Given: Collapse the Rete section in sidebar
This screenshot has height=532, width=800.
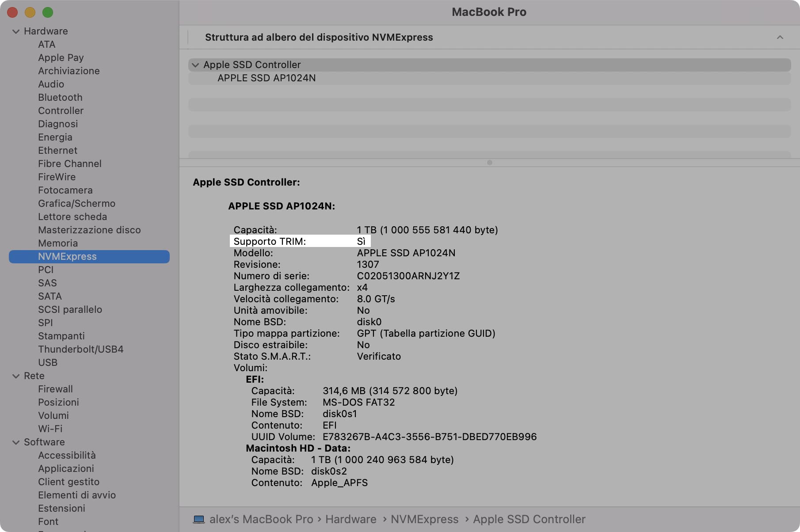Looking at the screenshot, I should tap(16, 376).
